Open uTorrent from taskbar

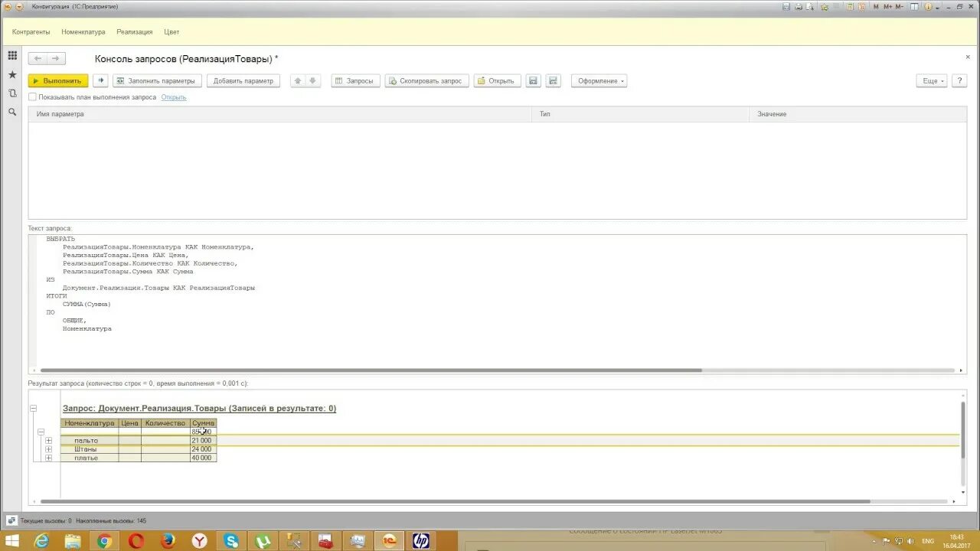coord(263,540)
